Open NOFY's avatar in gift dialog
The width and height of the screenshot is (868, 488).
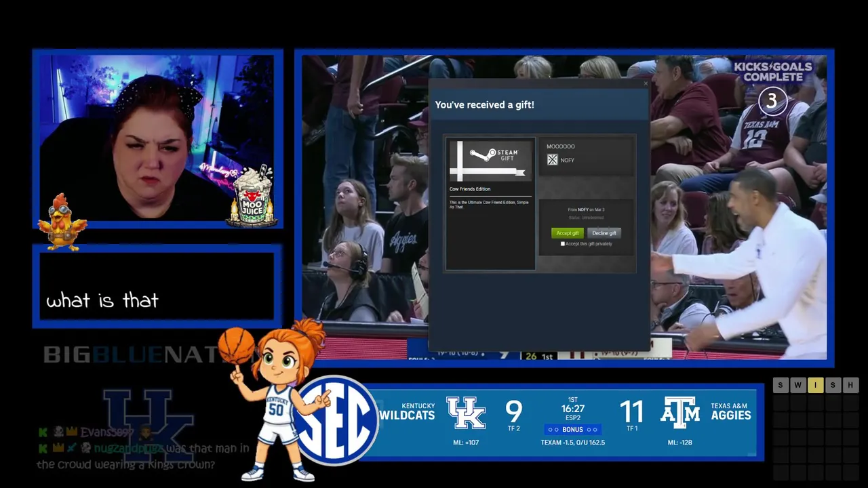pyautogui.click(x=552, y=160)
